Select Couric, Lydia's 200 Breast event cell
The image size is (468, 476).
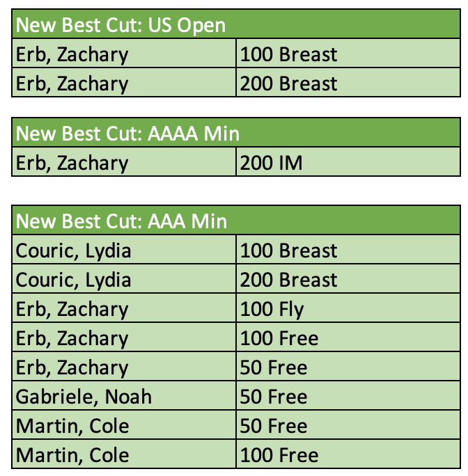click(x=288, y=280)
